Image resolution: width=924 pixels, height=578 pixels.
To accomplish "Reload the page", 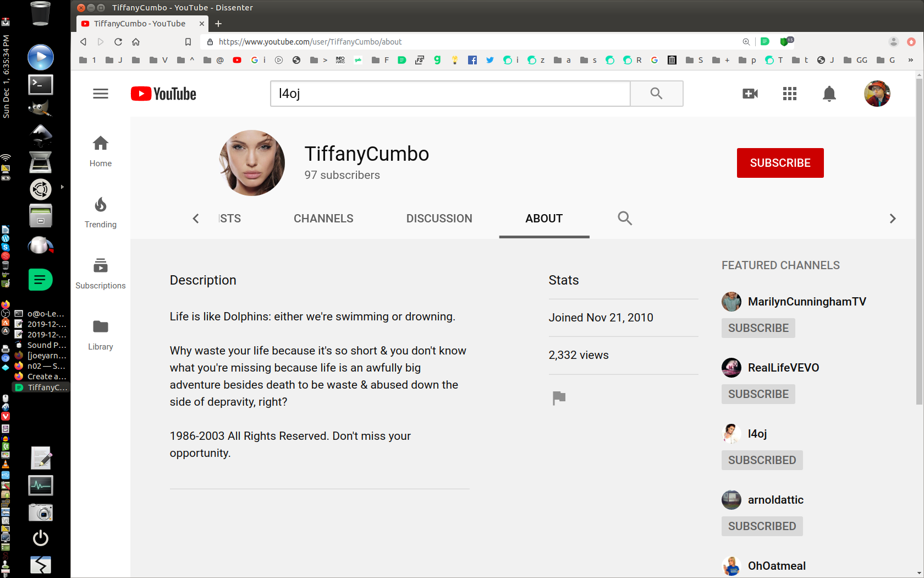I will (x=118, y=42).
